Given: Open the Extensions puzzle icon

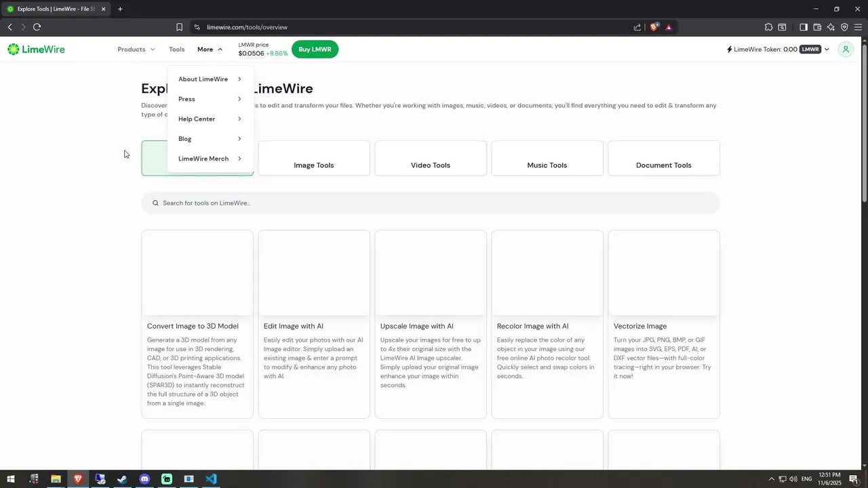Looking at the screenshot, I should pyautogui.click(x=768, y=27).
